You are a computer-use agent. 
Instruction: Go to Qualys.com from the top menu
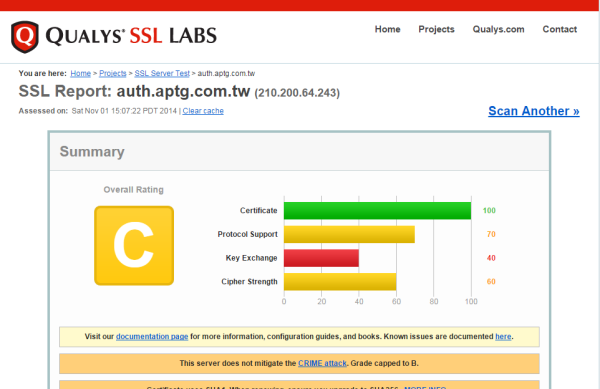point(498,29)
